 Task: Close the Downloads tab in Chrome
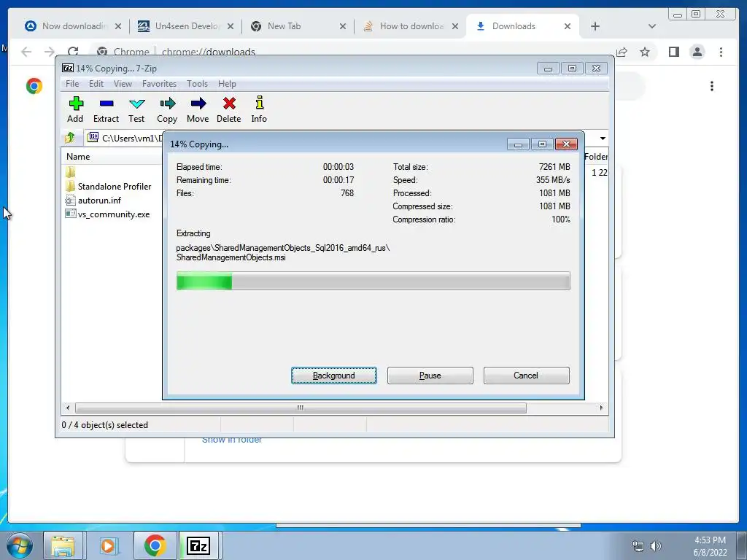pos(568,26)
